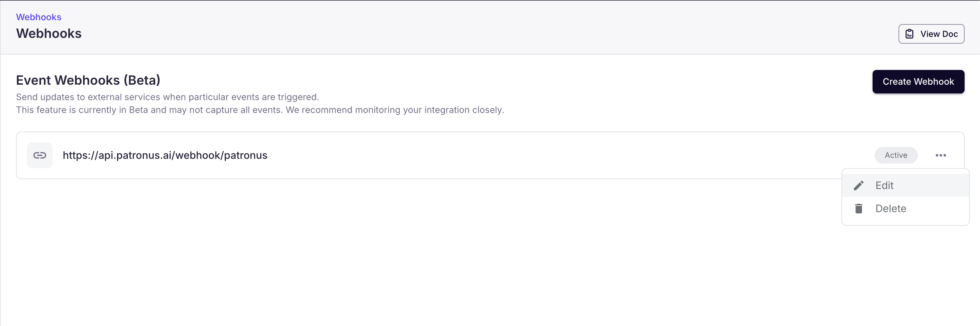Choose Delete from the context menu
Viewport: 980px width, 326px height.
pos(891,209)
